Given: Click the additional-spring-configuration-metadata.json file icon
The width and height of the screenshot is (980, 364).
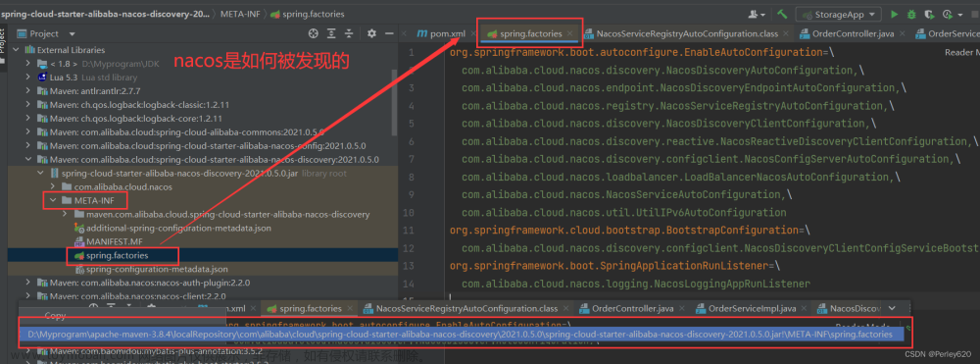Looking at the screenshot, I should click(x=79, y=229).
